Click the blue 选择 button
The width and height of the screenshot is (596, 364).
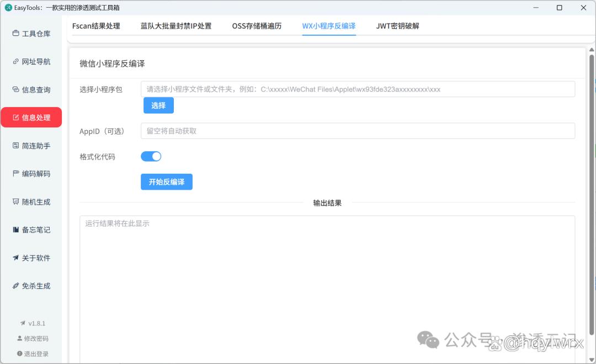[x=158, y=105]
